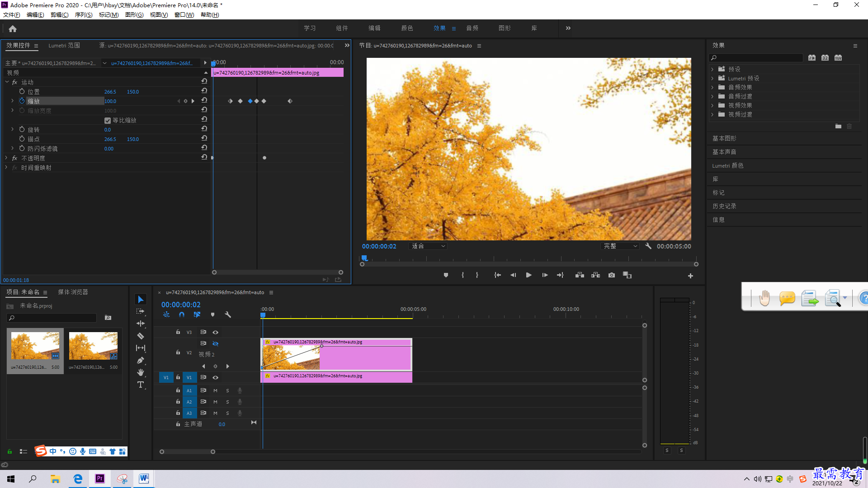
Task: Toggle lock on track V3
Action: coord(178,332)
